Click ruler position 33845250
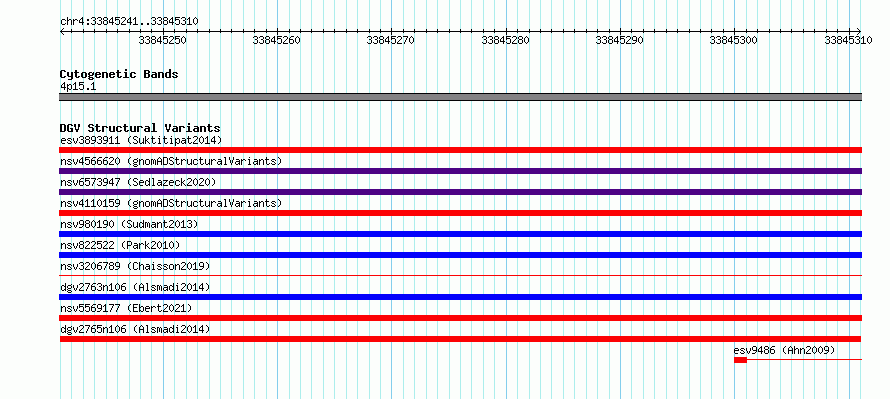Viewport: 890px width, 399px height. click(162, 40)
